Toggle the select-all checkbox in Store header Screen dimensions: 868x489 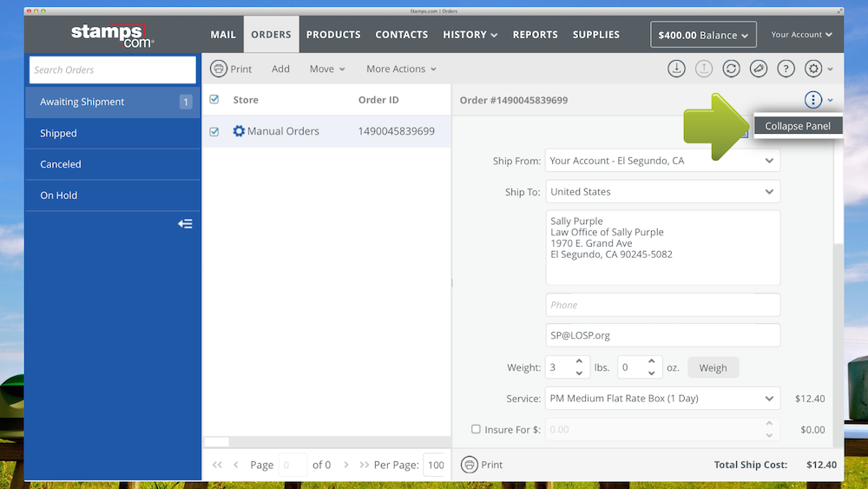pyautogui.click(x=214, y=100)
